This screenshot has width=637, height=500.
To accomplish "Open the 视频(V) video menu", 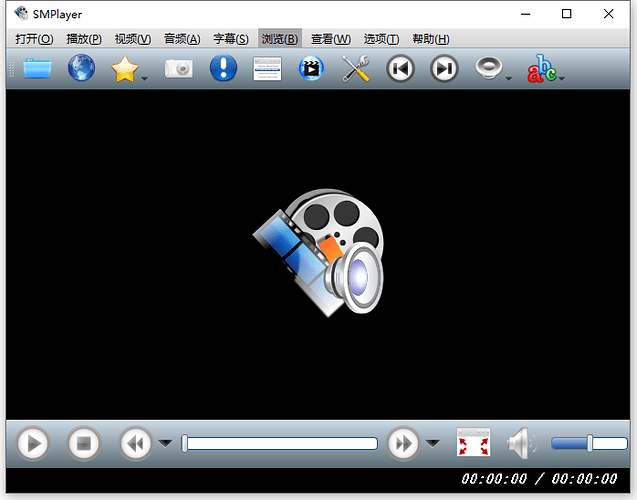I will coord(132,39).
